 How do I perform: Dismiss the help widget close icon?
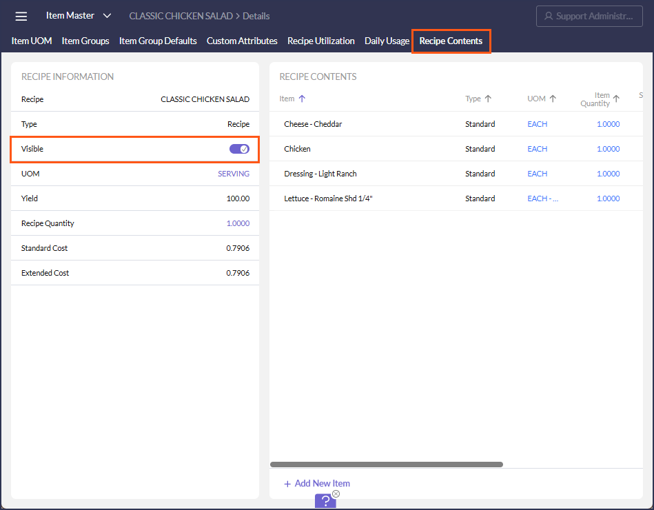pyautogui.click(x=336, y=494)
